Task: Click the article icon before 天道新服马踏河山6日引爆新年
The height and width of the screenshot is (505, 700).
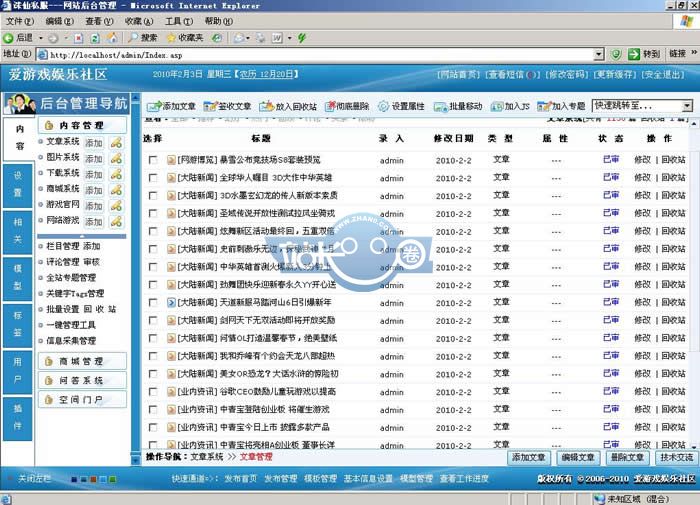Action: click(x=171, y=302)
